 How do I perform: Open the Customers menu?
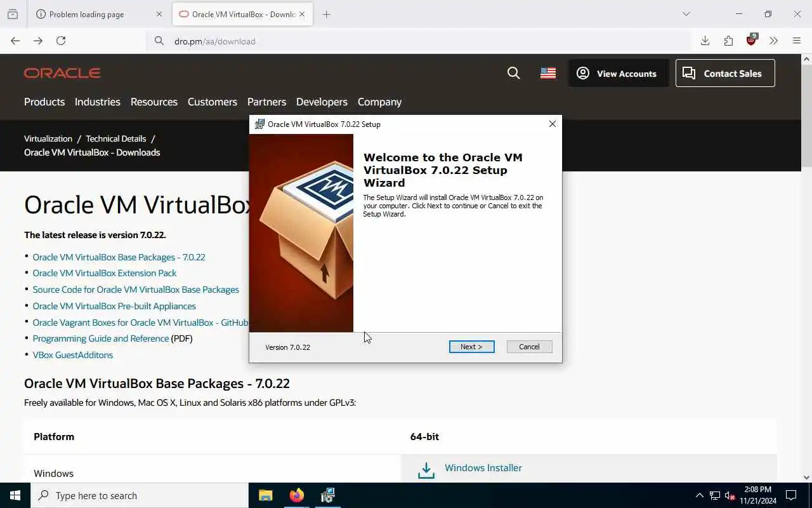[213, 102]
